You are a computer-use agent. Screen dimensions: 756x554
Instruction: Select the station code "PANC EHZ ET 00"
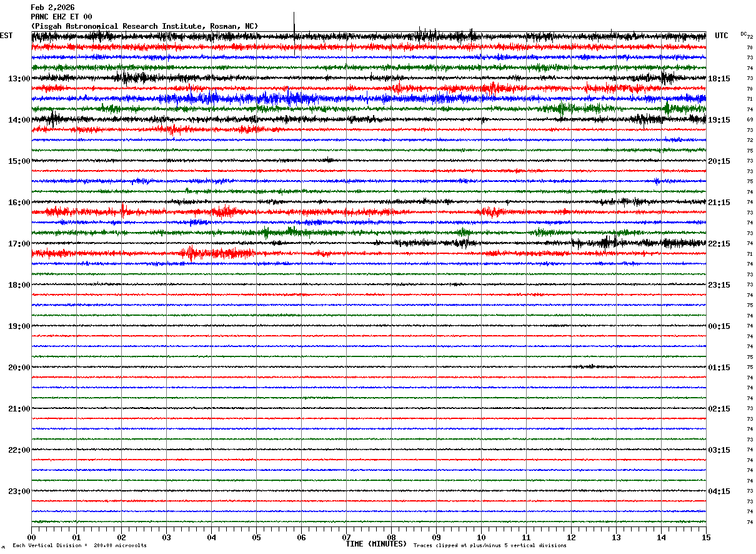(61, 17)
